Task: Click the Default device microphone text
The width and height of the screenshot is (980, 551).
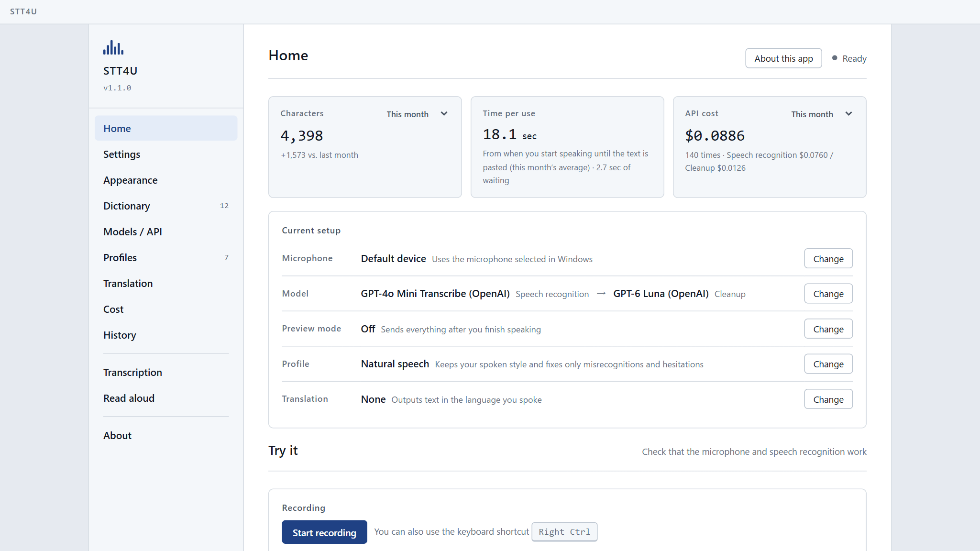Action: tap(393, 259)
